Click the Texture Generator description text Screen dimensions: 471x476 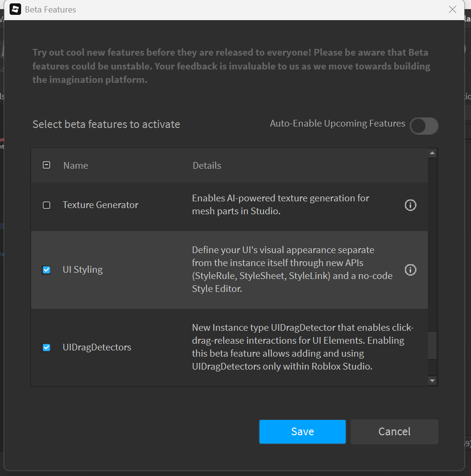[x=280, y=205]
